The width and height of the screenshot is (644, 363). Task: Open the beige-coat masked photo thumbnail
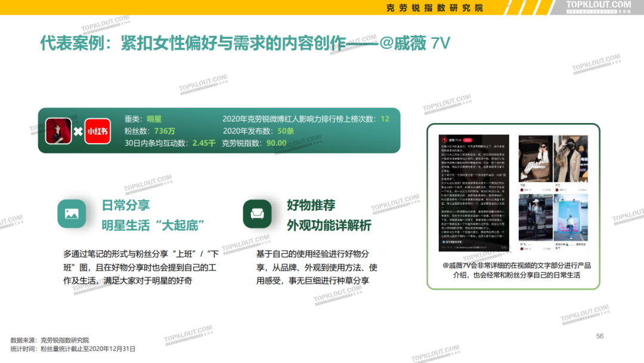point(571,159)
